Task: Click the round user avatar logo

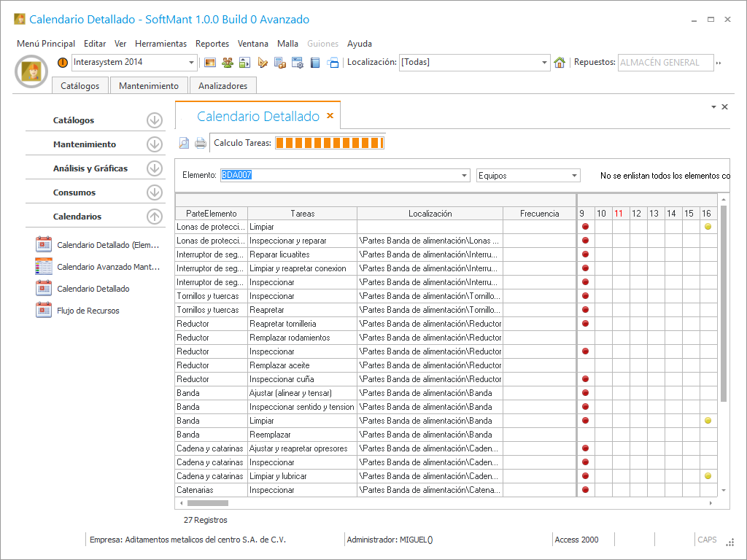Action: (x=31, y=71)
